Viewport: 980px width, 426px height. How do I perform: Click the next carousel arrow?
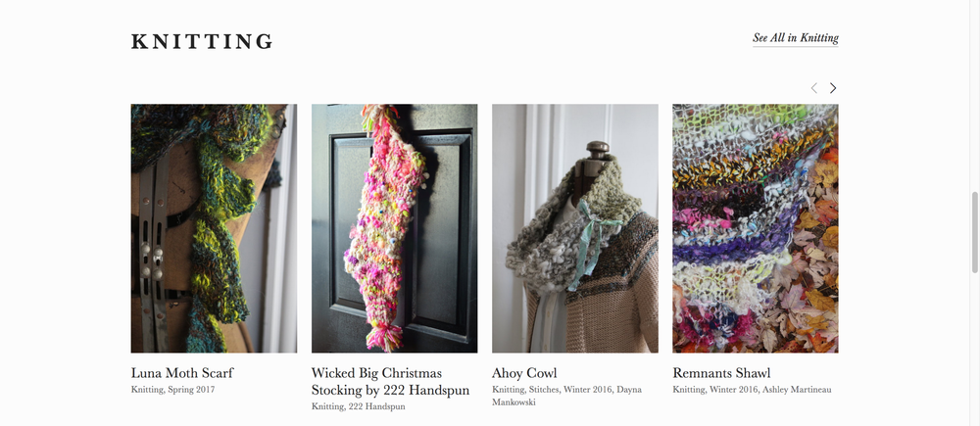(832, 88)
